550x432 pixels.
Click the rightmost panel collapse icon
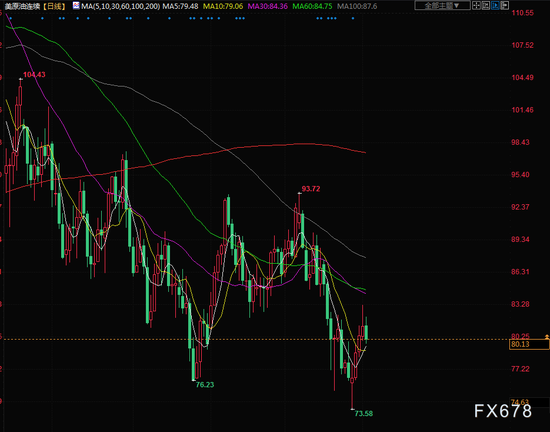coord(504,5)
